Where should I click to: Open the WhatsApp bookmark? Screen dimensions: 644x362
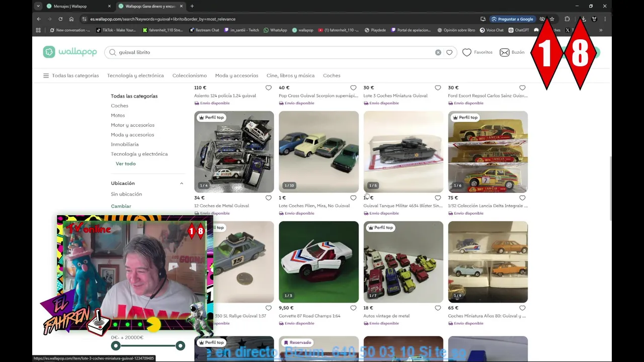pos(275,30)
